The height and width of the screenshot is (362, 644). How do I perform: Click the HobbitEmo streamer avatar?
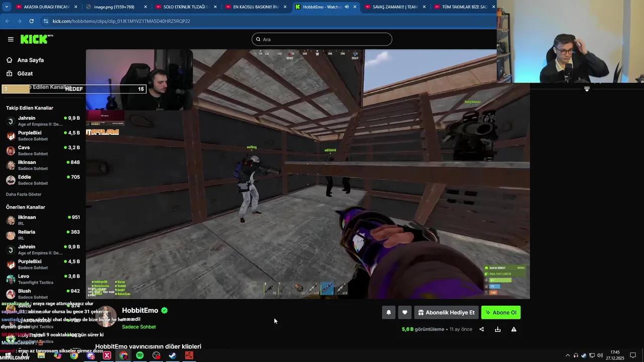click(x=106, y=316)
